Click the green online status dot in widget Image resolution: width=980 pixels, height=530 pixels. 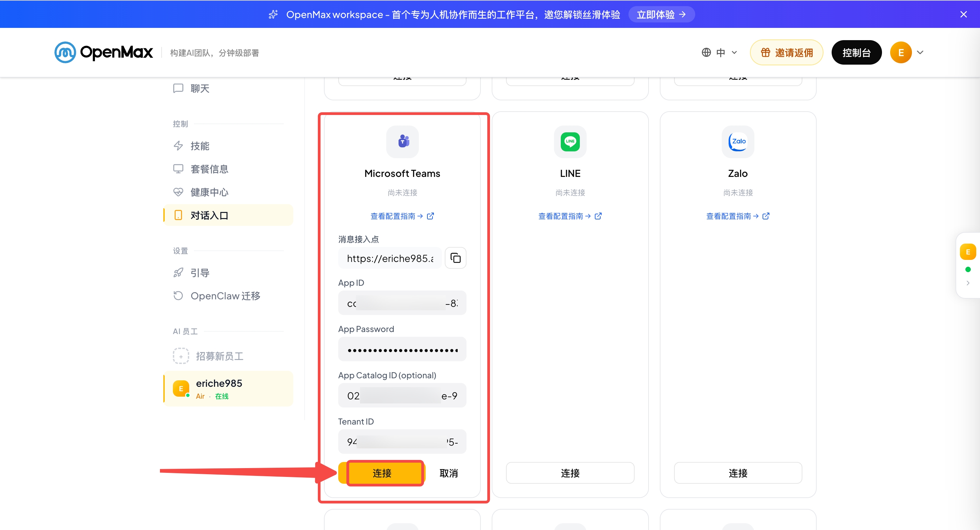968,269
